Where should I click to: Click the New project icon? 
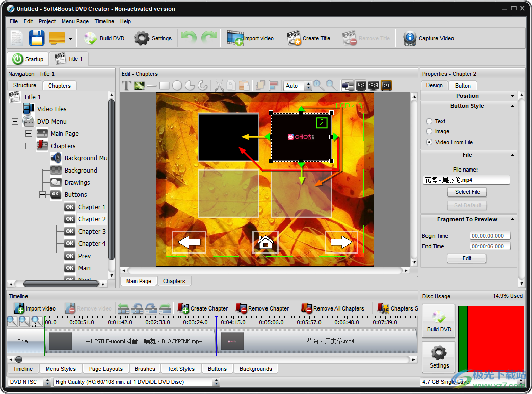click(x=16, y=38)
